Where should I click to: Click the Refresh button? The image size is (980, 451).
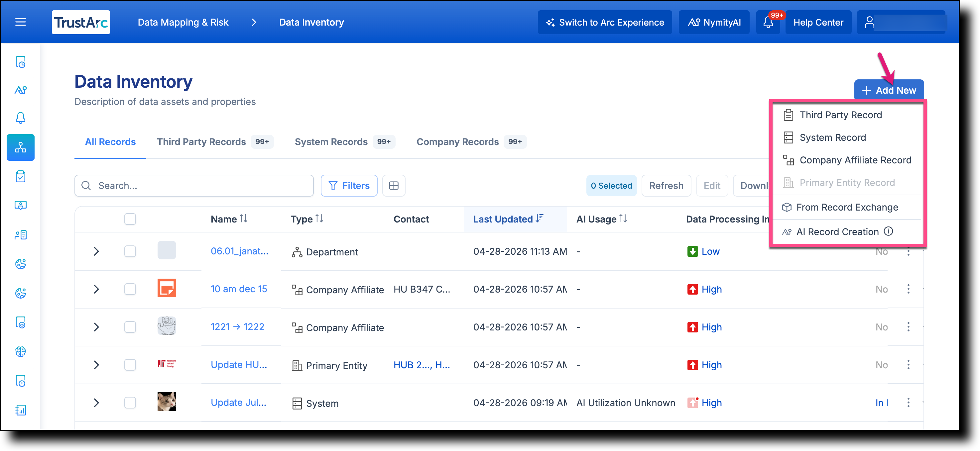point(666,186)
